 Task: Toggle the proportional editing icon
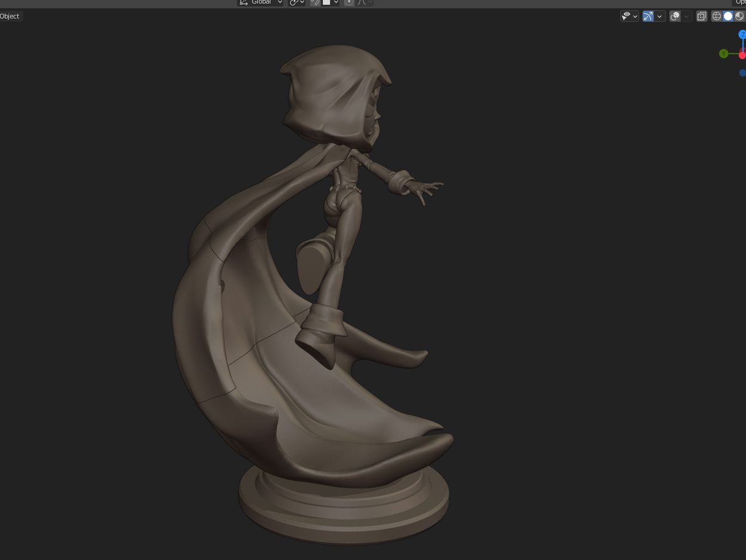[x=349, y=2]
